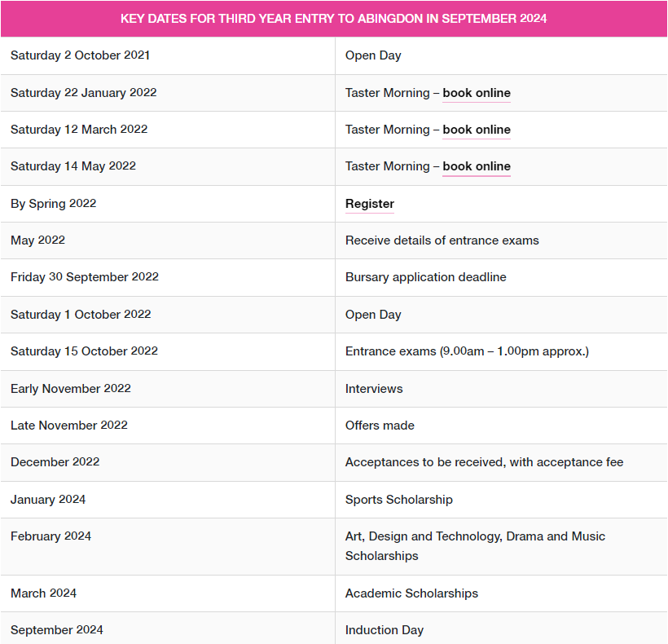Select the Entrance exams 9.00am – 1.00pm text
The image size is (668, 644).
coord(467,351)
